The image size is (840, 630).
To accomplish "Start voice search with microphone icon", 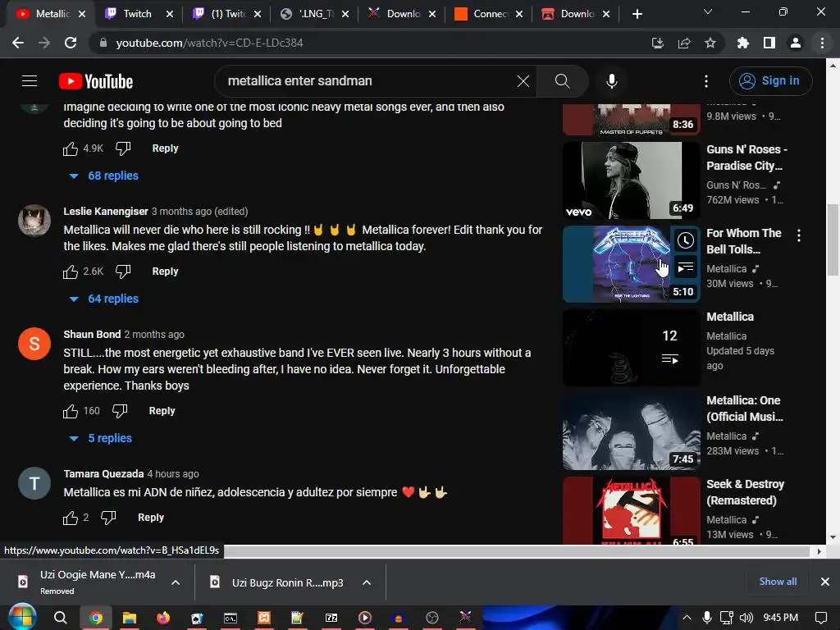I will pyautogui.click(x=611, y=81).
